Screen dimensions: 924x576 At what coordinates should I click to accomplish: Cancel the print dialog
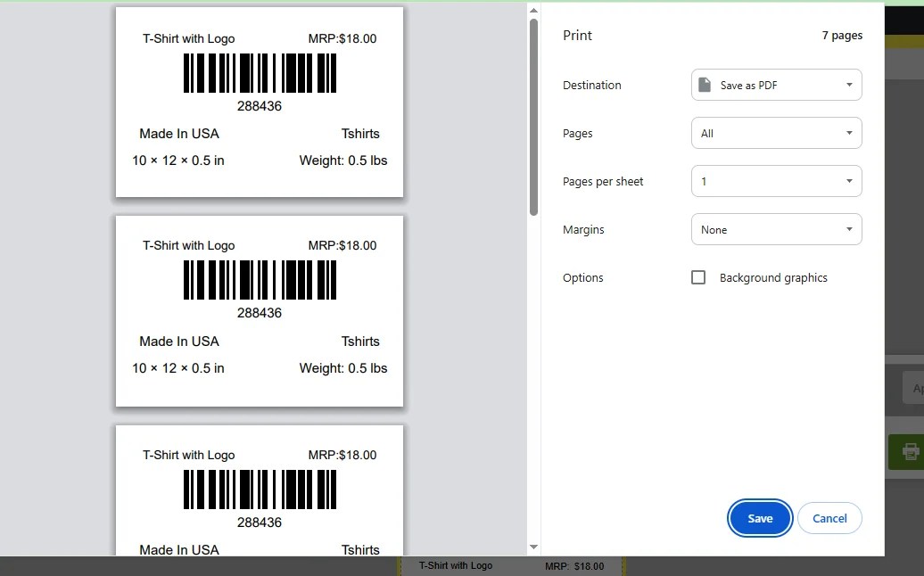click(829, 518)
